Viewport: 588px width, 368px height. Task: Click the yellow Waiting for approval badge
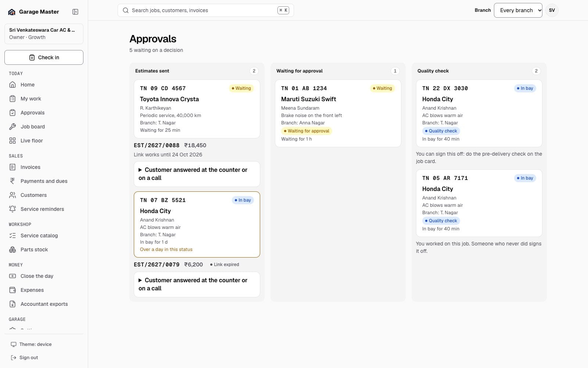(306, 131)
